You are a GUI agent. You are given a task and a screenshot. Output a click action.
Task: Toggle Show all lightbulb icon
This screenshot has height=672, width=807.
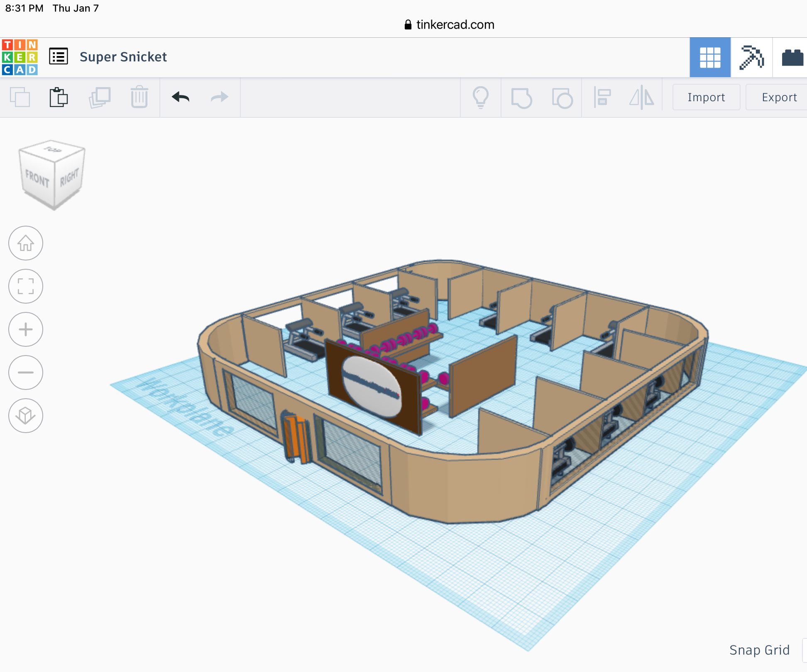tap(481, 97)
